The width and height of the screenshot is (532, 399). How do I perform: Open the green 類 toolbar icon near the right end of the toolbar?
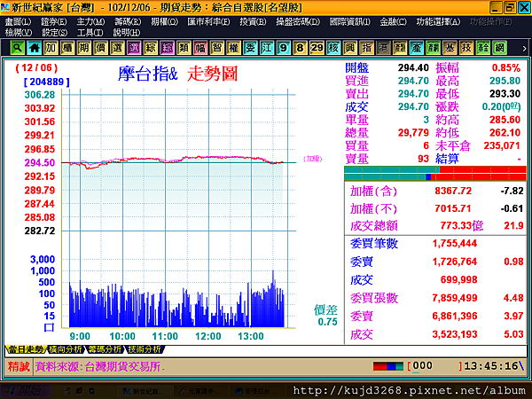click(433, 48)
